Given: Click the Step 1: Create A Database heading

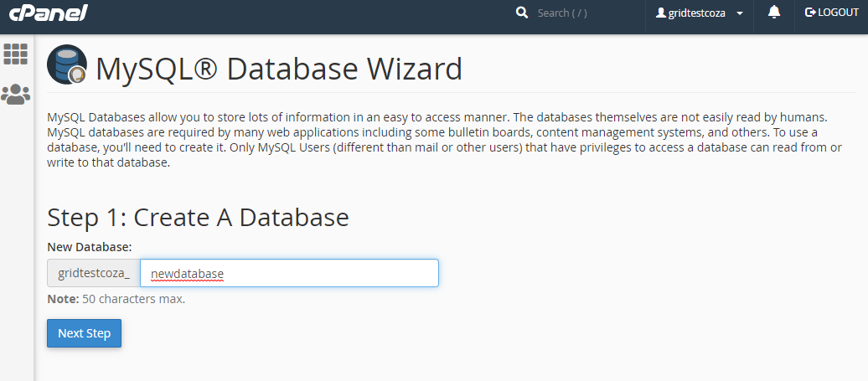Looking at the screenshot, I should tap(199, 218).
